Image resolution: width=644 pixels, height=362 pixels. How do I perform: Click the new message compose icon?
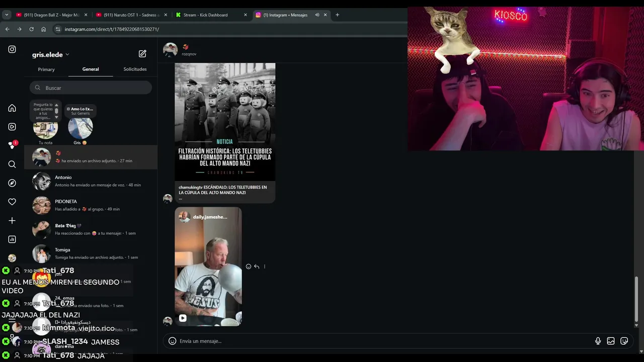click(142, 54)
